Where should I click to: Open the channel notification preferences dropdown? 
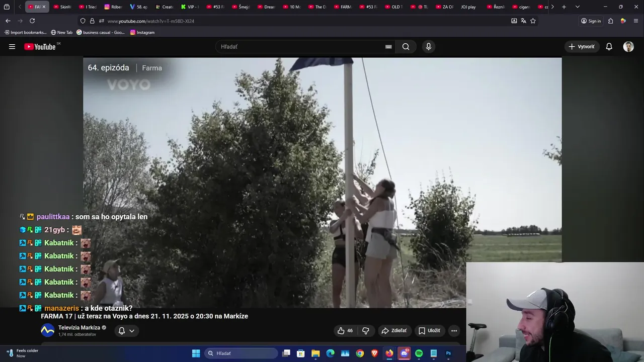(126, 331)
